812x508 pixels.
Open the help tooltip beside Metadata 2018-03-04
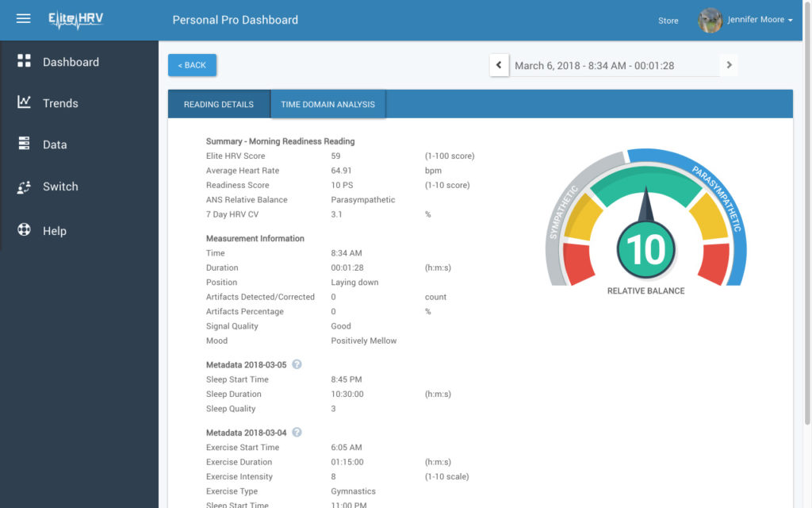tap(297, 432)
